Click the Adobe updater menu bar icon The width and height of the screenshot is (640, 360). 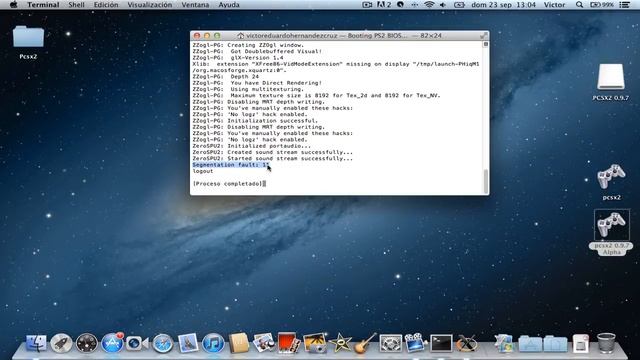click(384, 5)
